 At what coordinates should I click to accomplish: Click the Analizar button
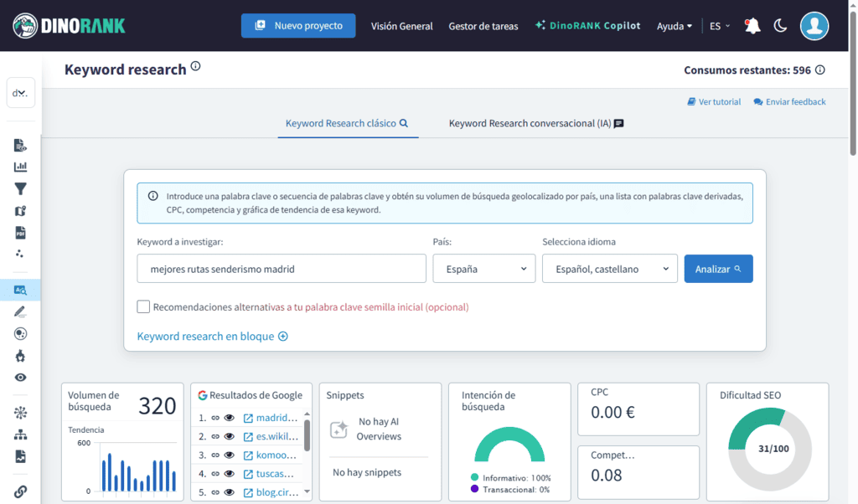pyautogui.click(x=718, y=268)
